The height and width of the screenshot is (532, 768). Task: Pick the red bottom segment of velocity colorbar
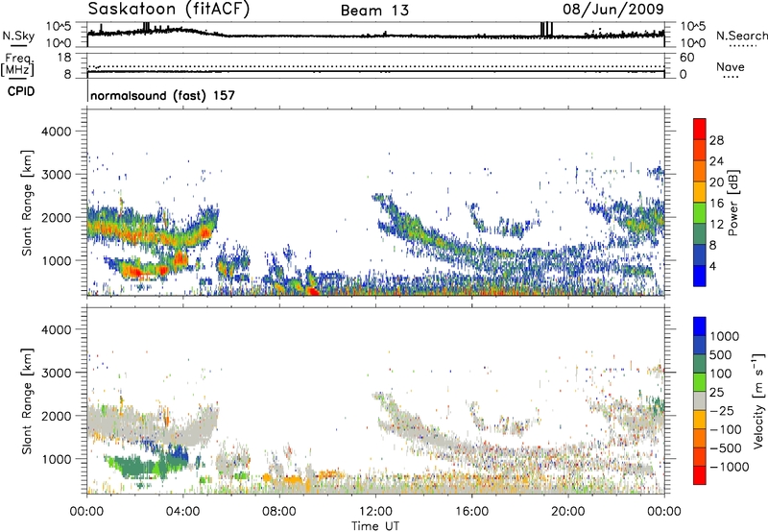point(700,475)
